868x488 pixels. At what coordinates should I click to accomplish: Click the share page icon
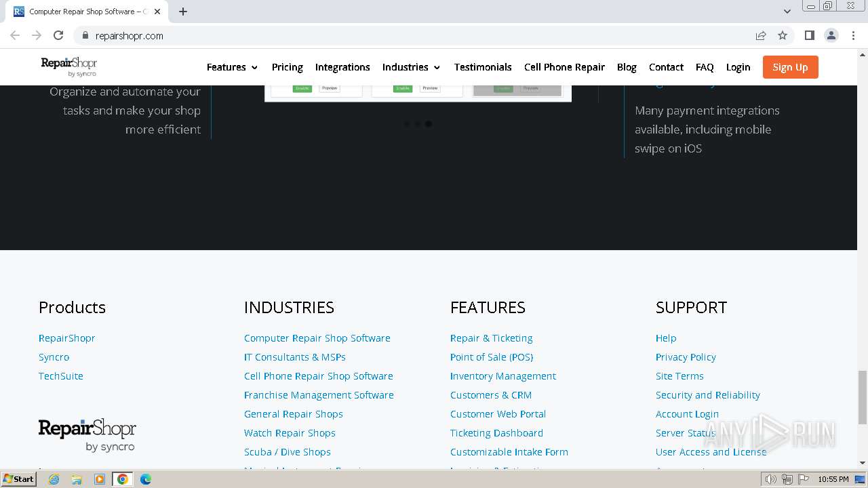click(x=761, y=35)
